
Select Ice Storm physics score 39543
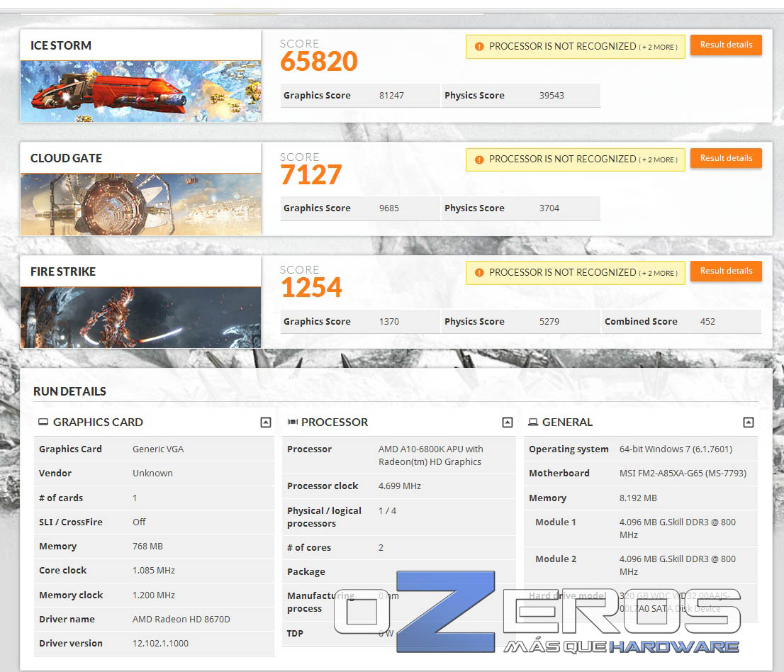(551, 96)
